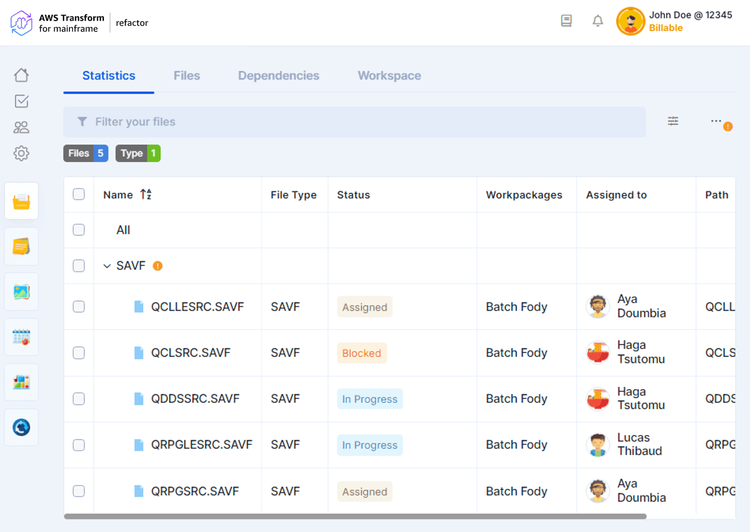
Task: Open the sticky notes app icon
Action: pos(22,247)
